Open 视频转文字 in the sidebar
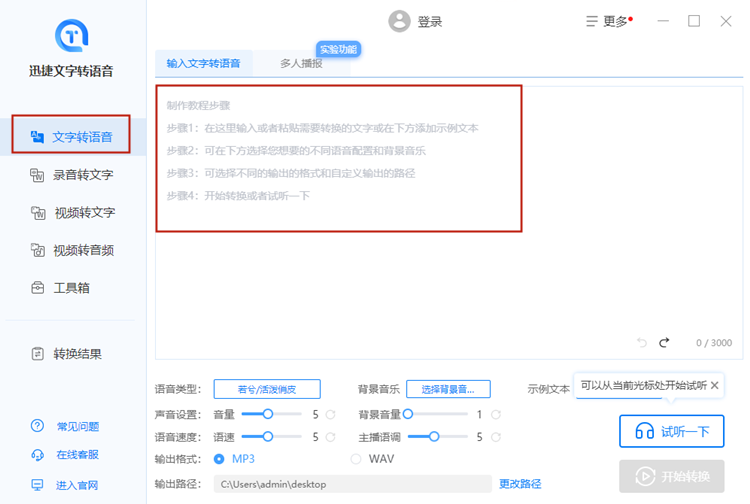The image size is (750, 504). [x=71, y=212]
